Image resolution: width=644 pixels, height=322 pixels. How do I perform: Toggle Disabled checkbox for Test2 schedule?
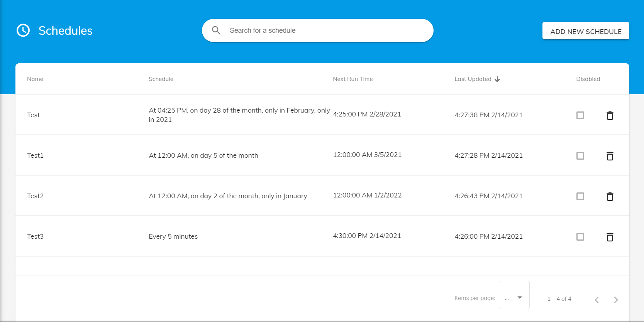[580, 196]
